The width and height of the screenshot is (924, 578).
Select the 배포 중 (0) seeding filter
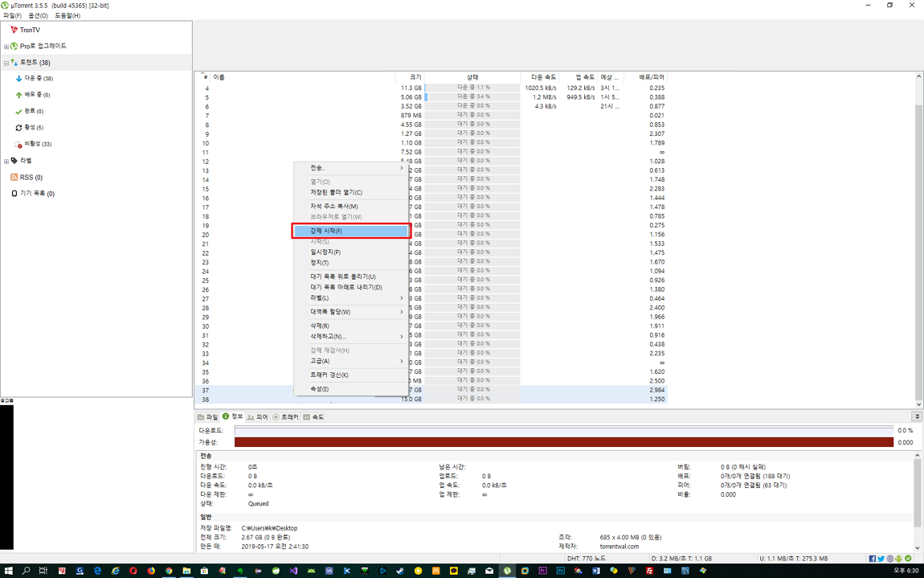click(x=33, y=95)
